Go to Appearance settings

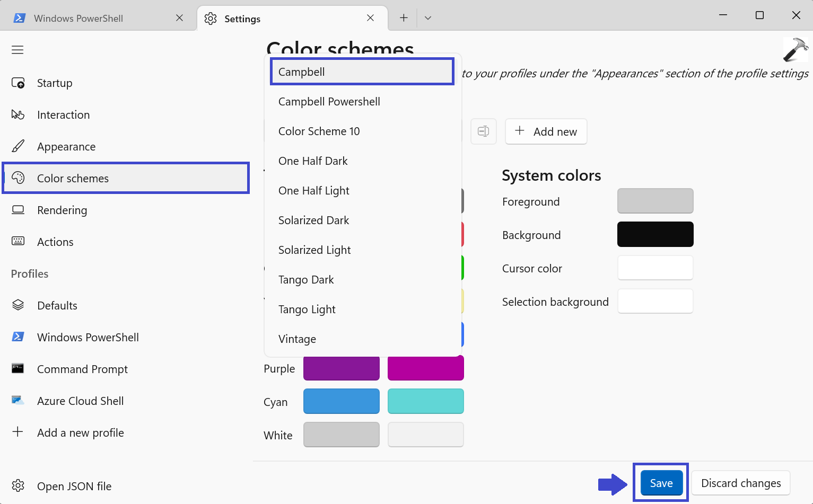(66, 147)
